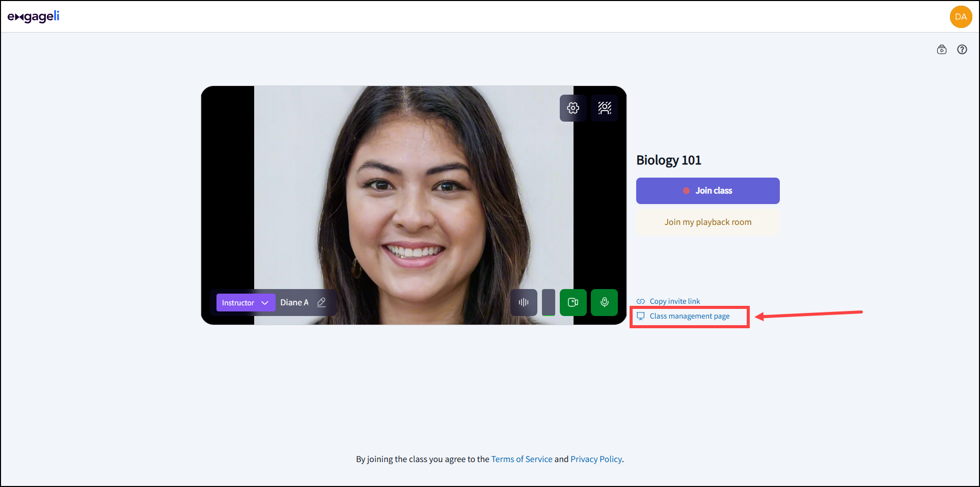Image resolution: width=980 pixels, height=487 pixels.
Task: Open the Class management page
Action: [690, 316]
